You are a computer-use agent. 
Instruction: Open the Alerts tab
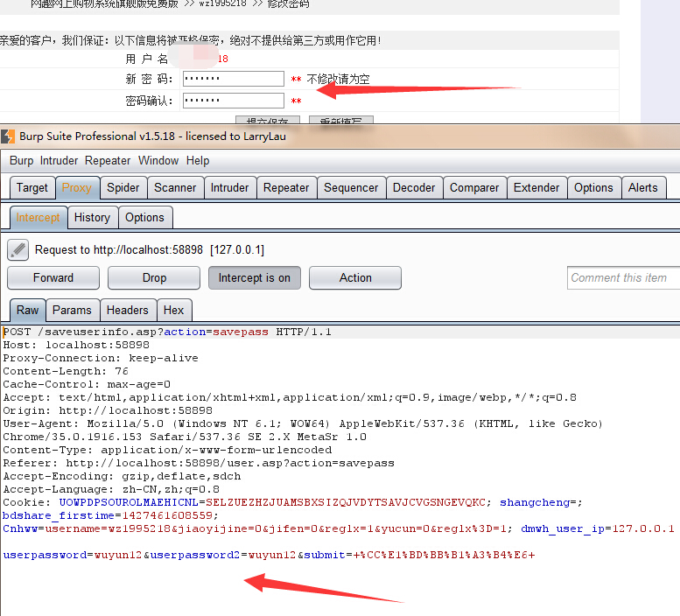(643, 188)
